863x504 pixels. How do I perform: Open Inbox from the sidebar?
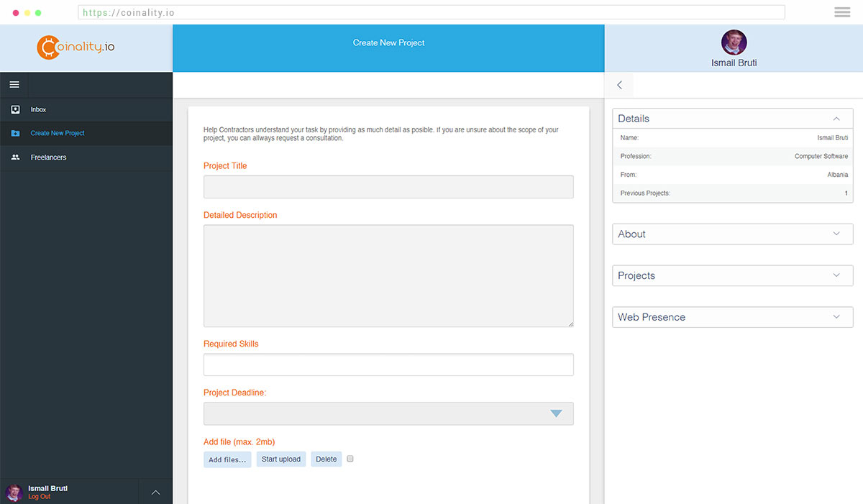pos(38,109)
